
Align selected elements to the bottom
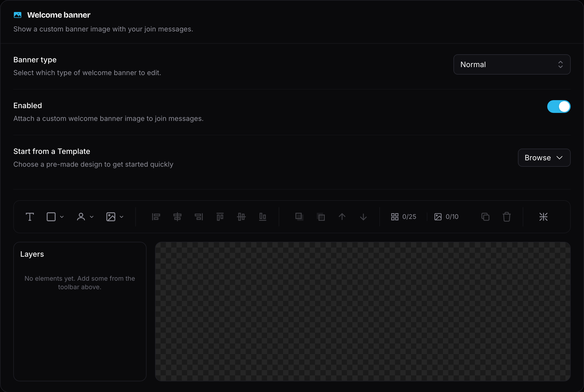point(263,217)
